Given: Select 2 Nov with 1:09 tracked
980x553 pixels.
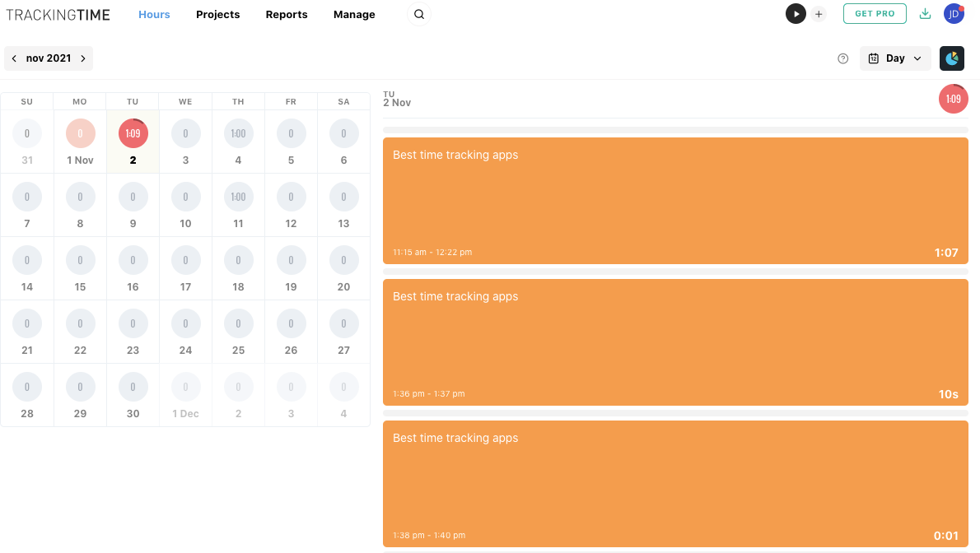Looking at the screenshot, I should pyautogui.click(x=133, y=142).
